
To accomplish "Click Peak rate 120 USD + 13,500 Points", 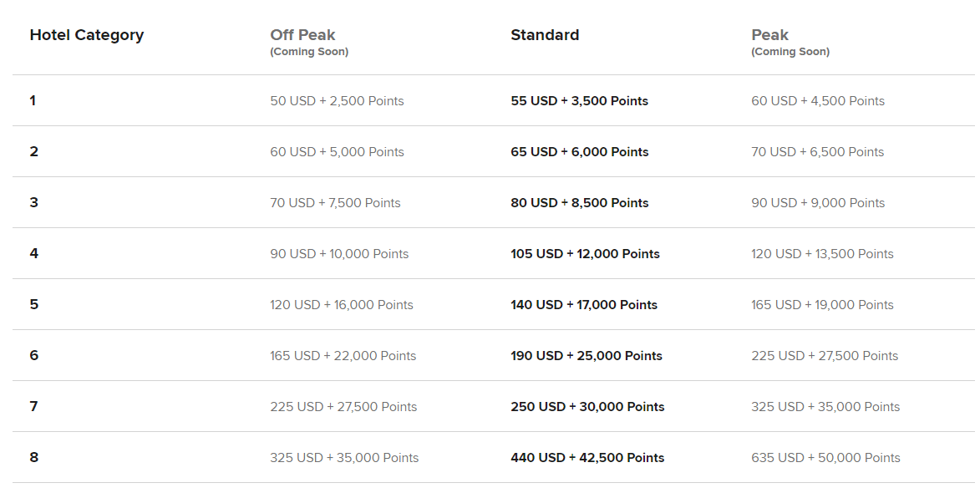I will (x=822, y=254).
